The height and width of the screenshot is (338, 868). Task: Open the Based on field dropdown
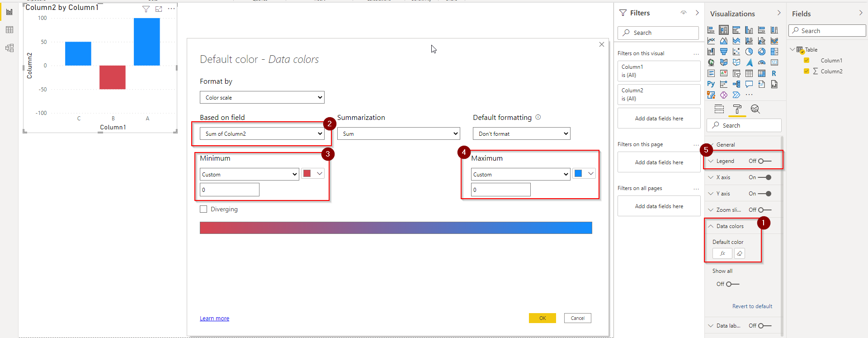[262, 133]
